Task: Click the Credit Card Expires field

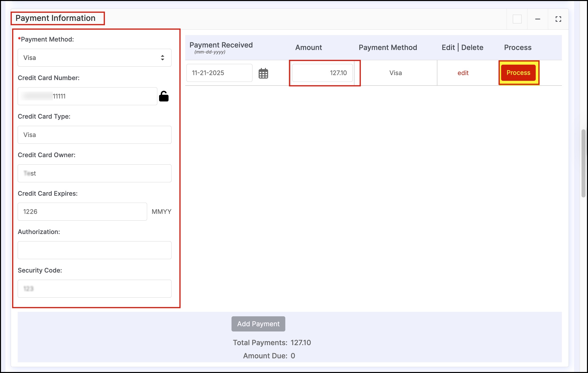Action: [x=82, y=212]
